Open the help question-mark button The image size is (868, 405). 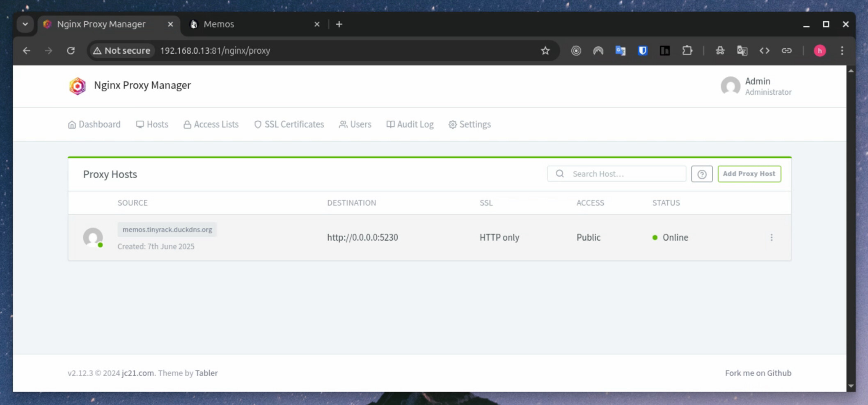tap(702, 174)
